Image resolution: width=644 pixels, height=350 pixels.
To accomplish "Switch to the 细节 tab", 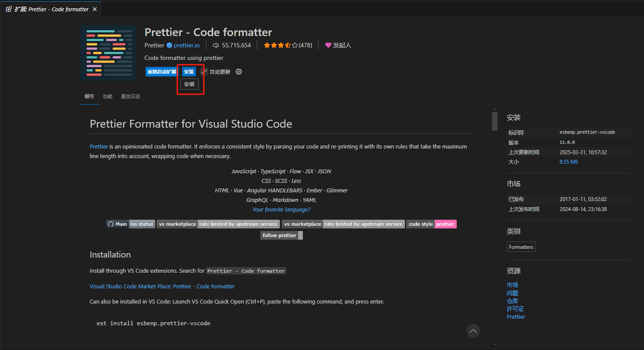I will click(89, 96).
